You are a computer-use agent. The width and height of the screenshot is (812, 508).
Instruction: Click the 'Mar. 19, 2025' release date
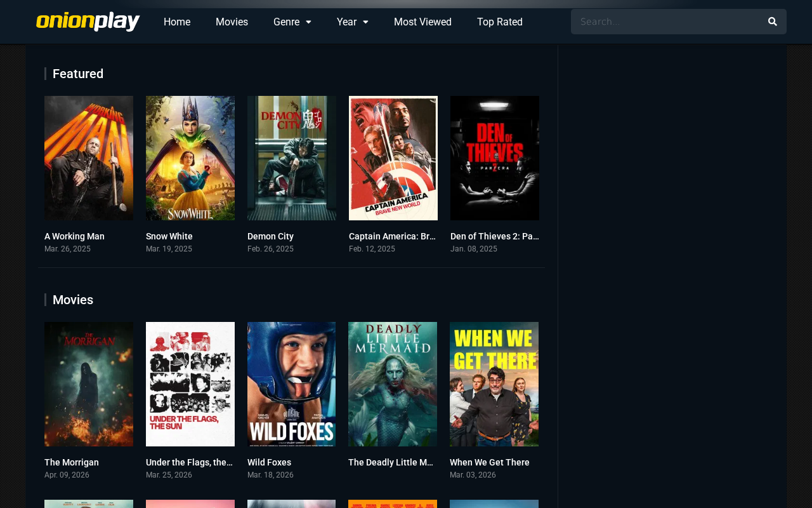(169, 249)
